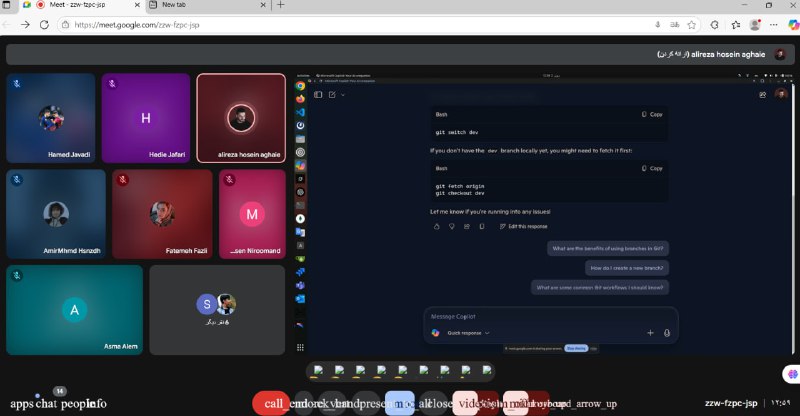Screen dimensions: 800x416
Task: Click Firefox icon in the shared Ubuntu dock
Action: coord(301,99)
